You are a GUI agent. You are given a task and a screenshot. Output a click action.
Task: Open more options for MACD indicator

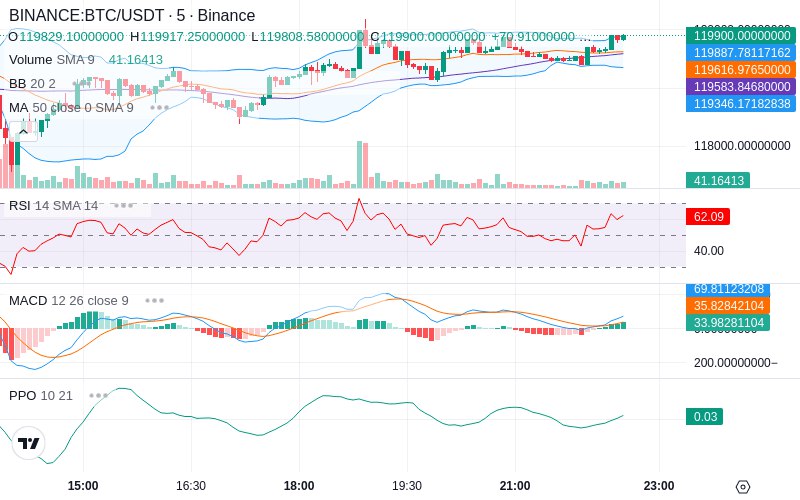pos(154,301)
